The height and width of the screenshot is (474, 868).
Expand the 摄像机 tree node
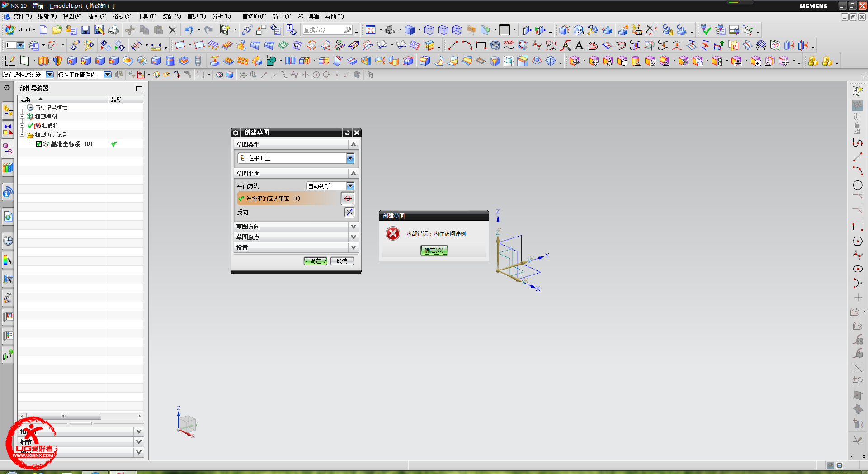pos(22,126)
